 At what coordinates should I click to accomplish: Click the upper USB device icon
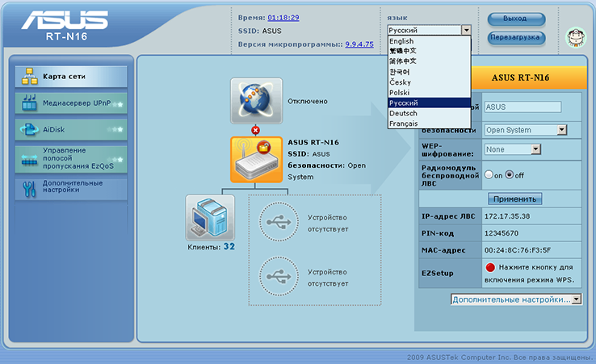(279, 222)
